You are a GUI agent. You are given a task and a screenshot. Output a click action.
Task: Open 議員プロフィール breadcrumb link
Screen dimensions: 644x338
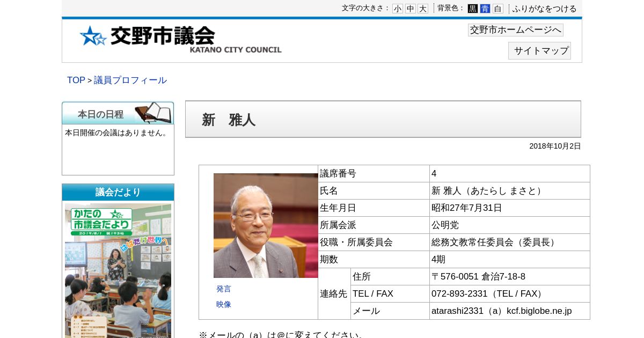(x=130, y=80)
